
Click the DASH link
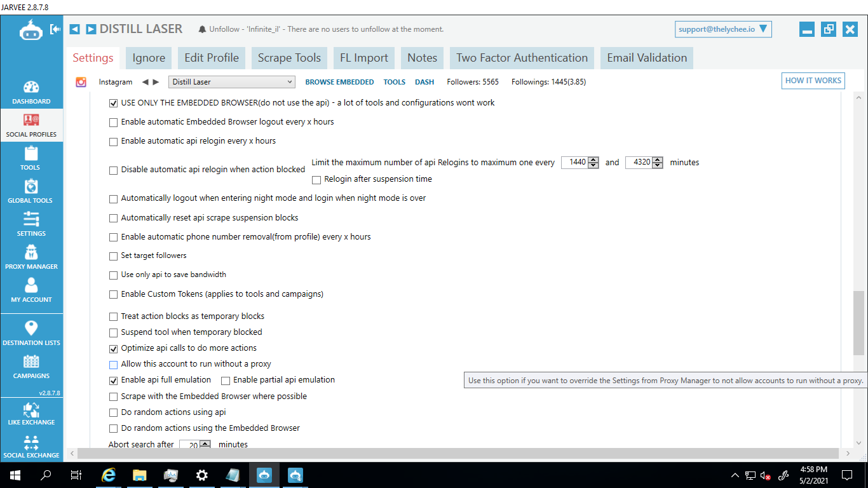click(x=424, y=82)
